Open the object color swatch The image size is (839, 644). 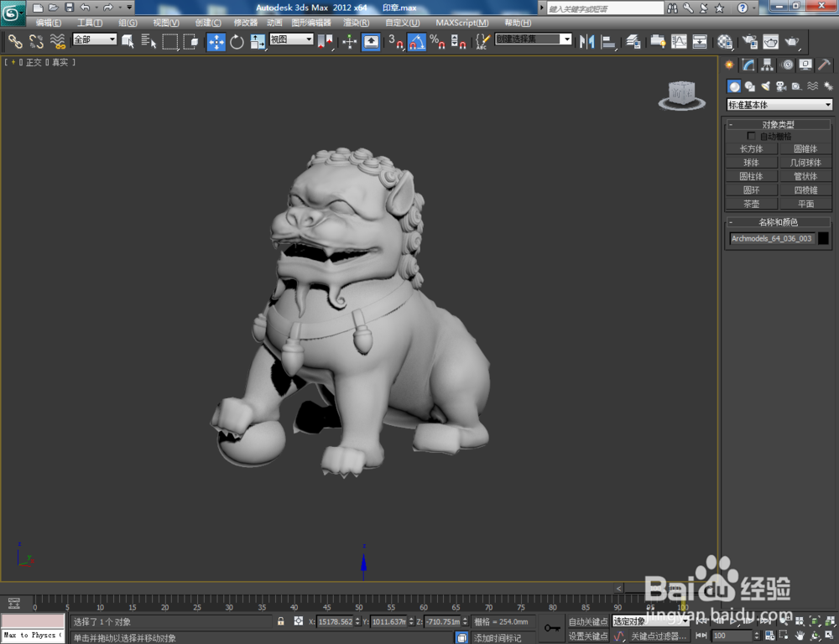click(x=824, y=238)
